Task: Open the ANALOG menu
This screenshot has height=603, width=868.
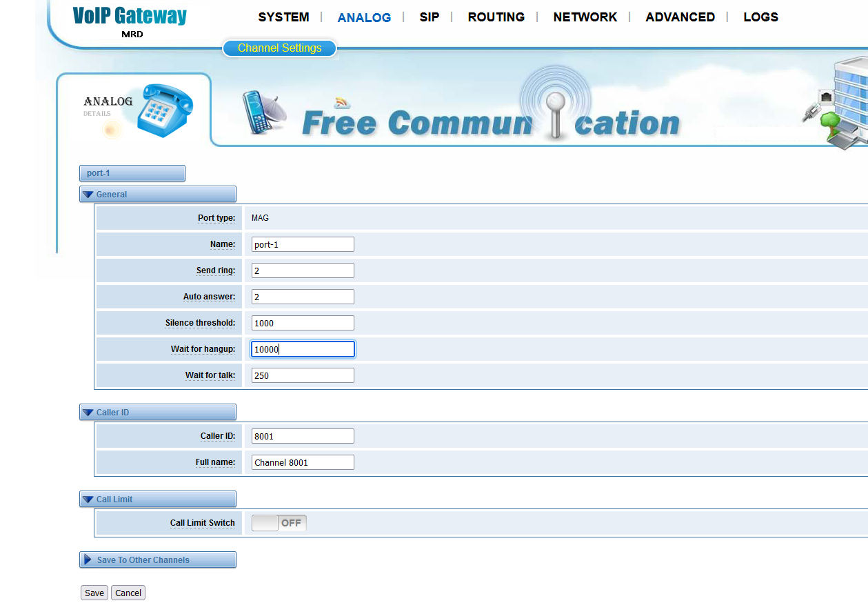Action: pyautogui.click(x=364, y=18)
